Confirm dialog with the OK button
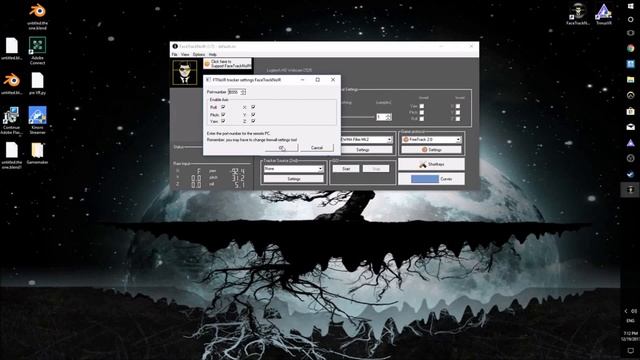 pos(282,147)
